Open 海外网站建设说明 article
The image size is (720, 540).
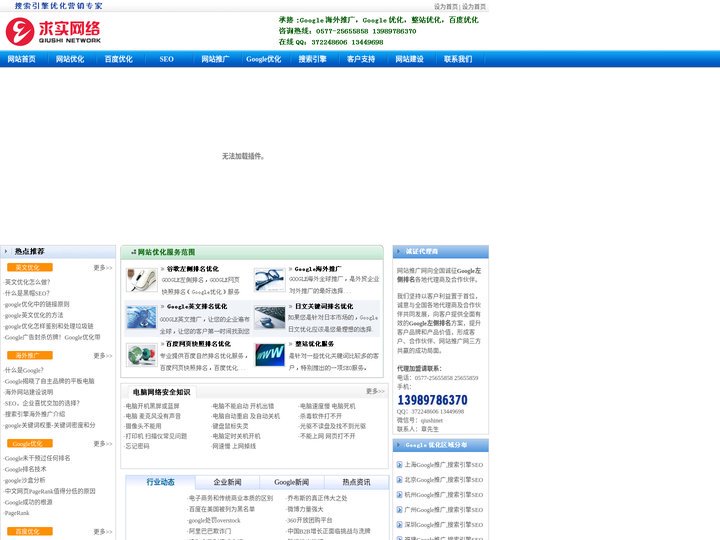point(28,392)
